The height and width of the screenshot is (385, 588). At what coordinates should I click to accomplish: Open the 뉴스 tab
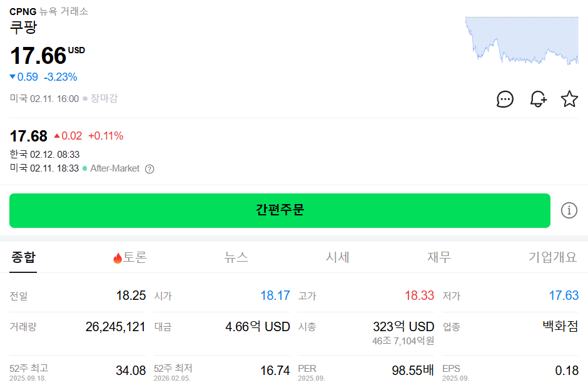[236, 257]
